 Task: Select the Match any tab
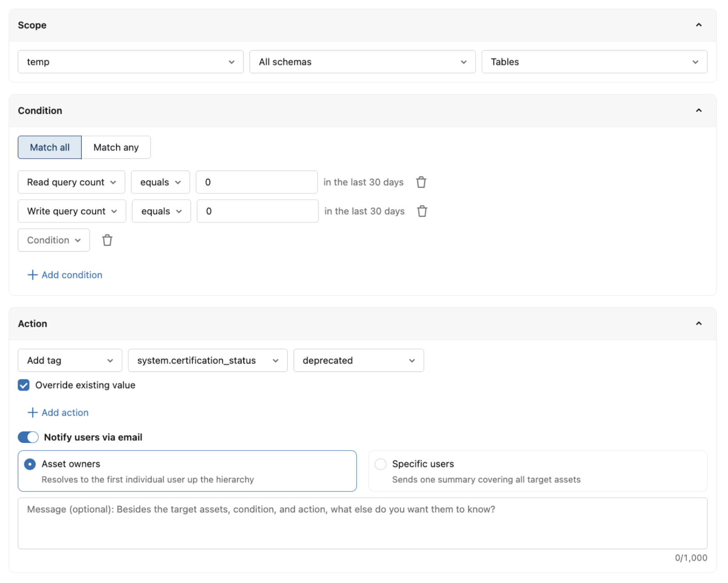116,147
